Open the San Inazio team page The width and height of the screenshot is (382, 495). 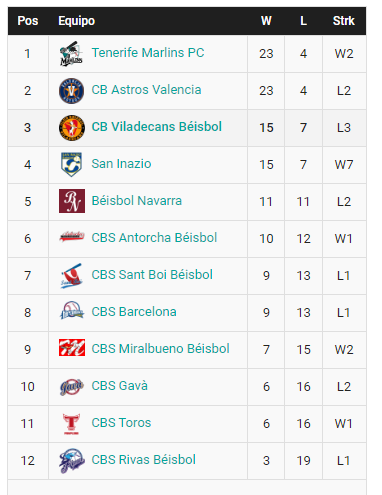click(121, 164)
